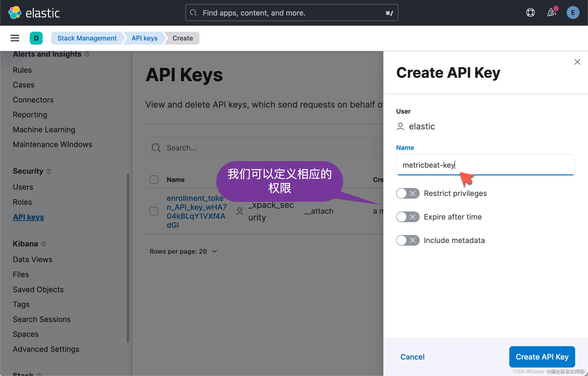The width and height of the screenshot is (588, 376).
Task: Open the Roles page in sidebar
Action: [x=22, y=202]
